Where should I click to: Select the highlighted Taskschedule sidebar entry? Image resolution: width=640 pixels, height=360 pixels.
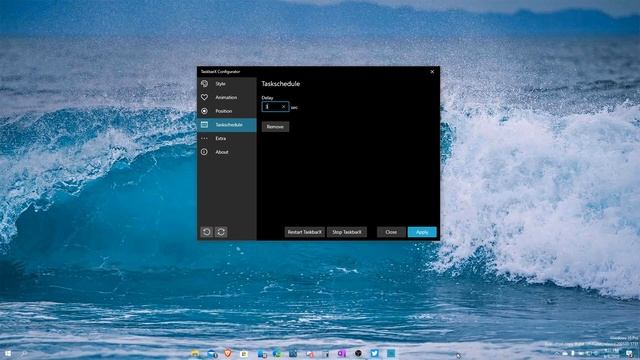[x=227, y=125]
